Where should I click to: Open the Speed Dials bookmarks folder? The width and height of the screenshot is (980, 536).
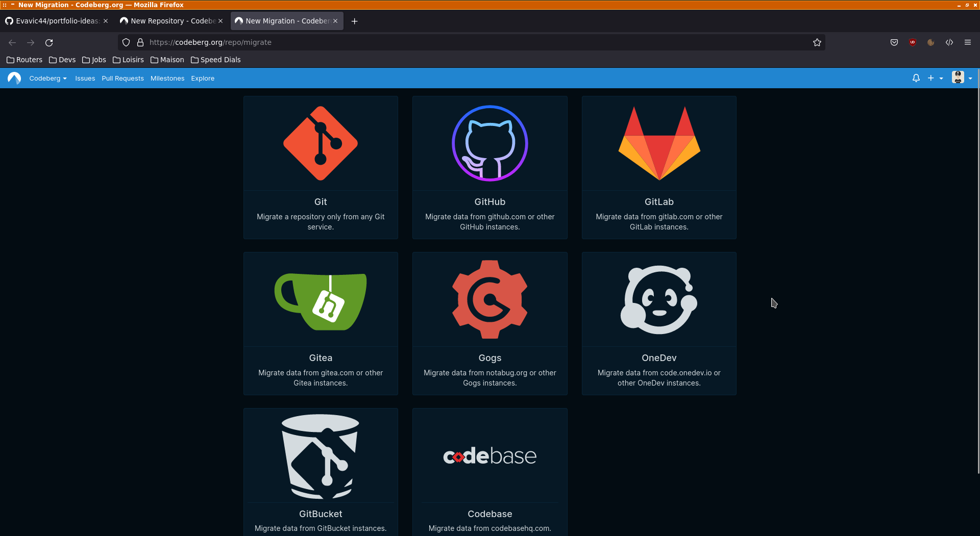pyautogui.click(x=215, y=60)
